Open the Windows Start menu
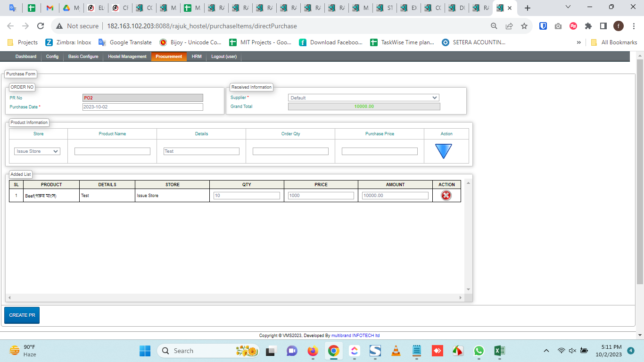Viewport: 644px width, 362px height. pyautogui.click(x=145, y=351)
